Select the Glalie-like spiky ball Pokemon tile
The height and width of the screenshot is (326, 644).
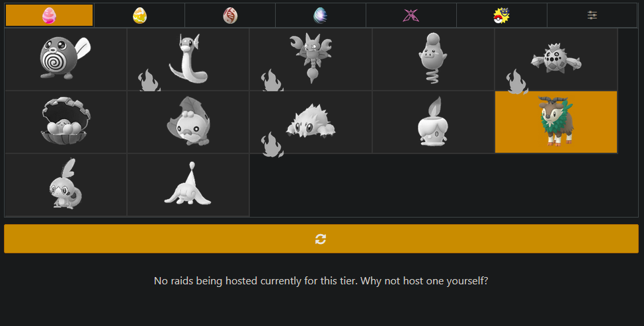pos(556,60)
